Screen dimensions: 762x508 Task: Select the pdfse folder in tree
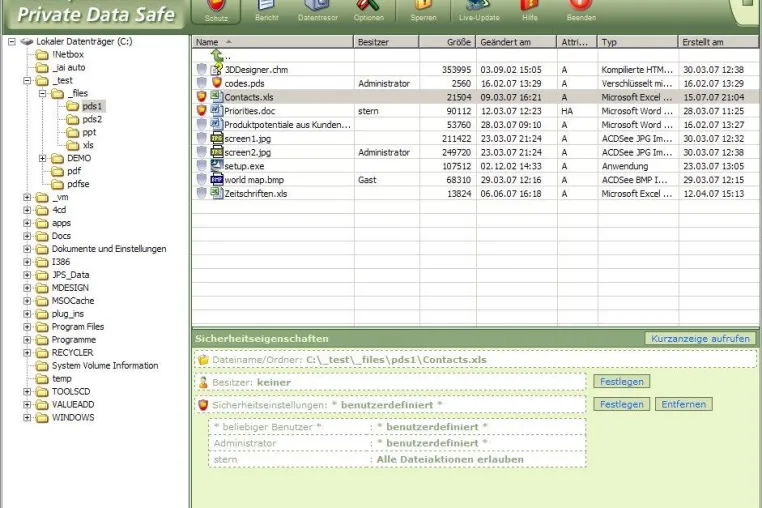pyautogui.click(x=78, y=184)
